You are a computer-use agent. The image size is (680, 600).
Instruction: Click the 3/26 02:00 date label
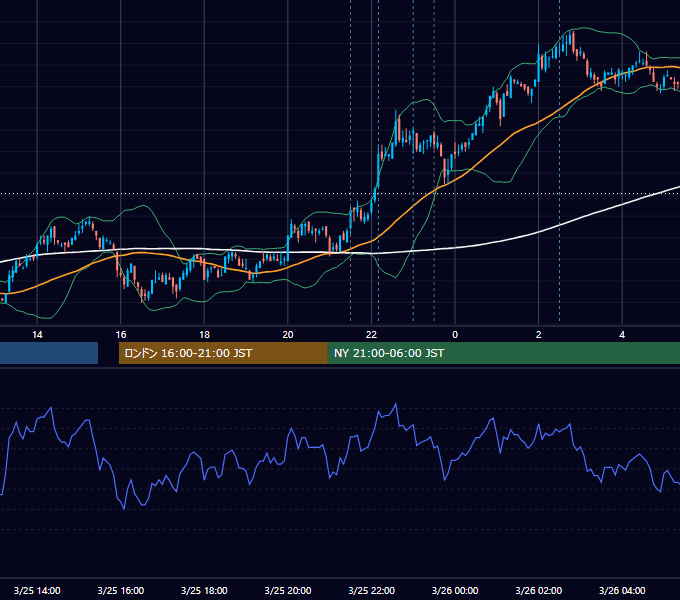point(539,590)
